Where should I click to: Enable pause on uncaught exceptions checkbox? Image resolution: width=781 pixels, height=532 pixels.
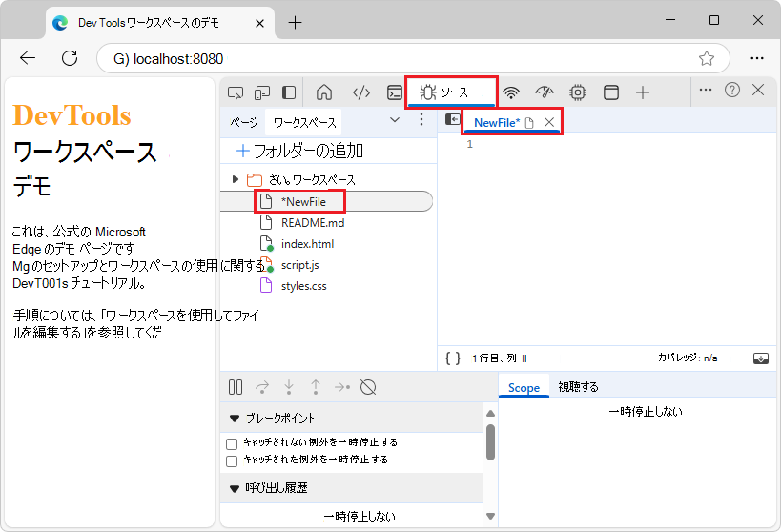232,444
